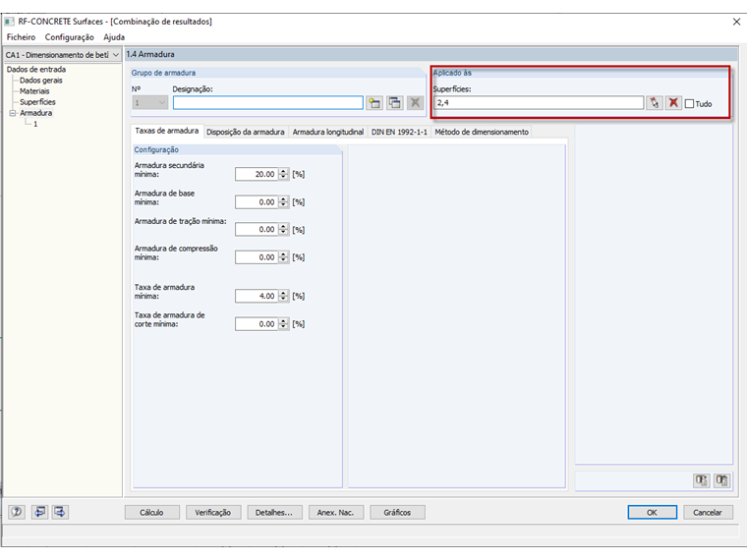Increase Taxa de armadura mínima spinner
The width and height of the screenshot is (747, 560).
click(x=283, y=294)
